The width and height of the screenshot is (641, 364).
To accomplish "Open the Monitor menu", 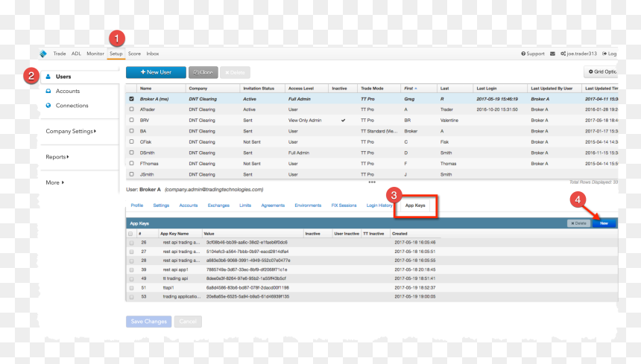I will tap(95, 54).
